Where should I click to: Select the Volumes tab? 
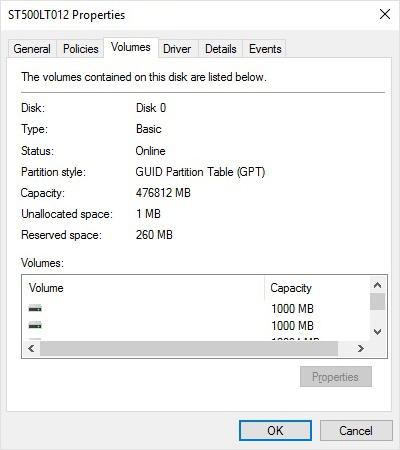click(x=131, y=47)
